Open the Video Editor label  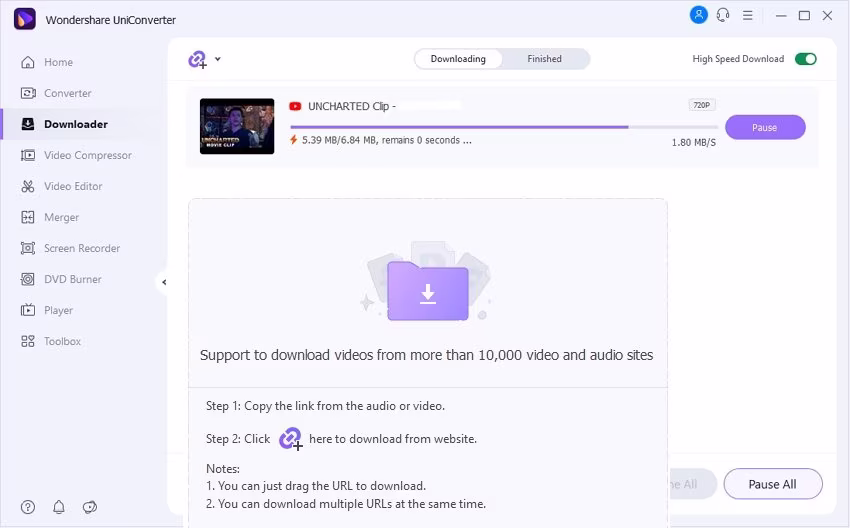(73, 186)
